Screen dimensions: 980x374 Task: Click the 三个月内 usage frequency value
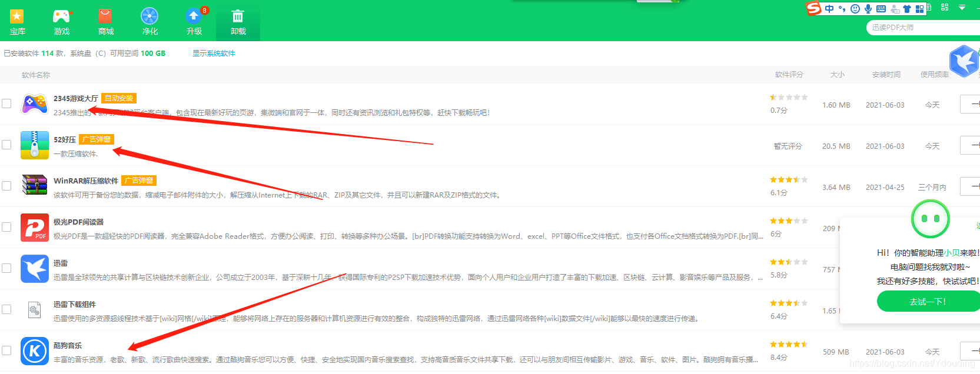tap(932, 188)
